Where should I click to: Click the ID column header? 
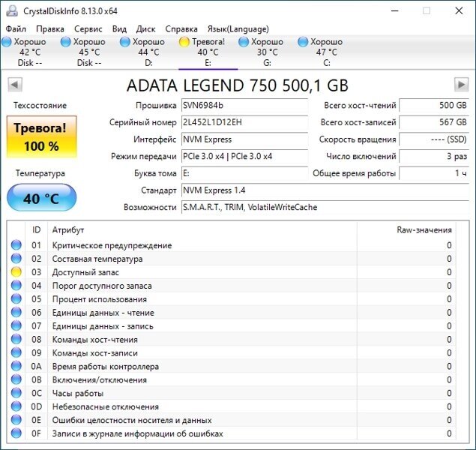tap(36, 229)
